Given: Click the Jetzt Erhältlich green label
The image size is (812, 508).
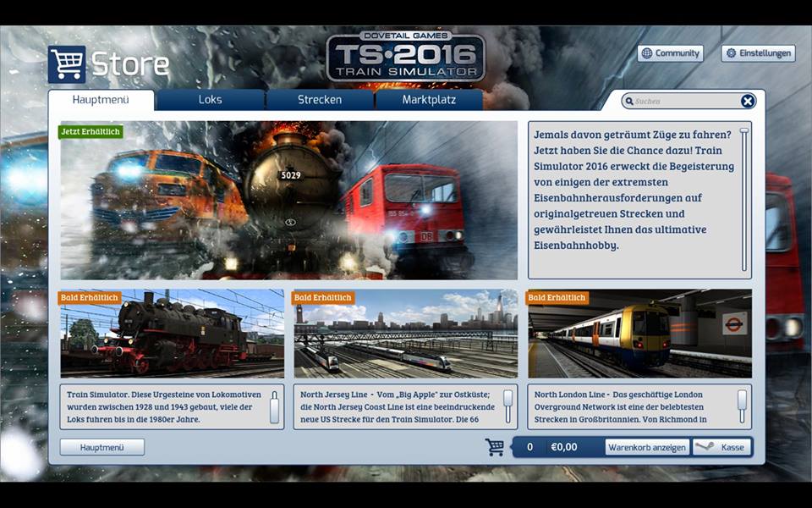Looking at the screenshot, I should coord(91,132).
